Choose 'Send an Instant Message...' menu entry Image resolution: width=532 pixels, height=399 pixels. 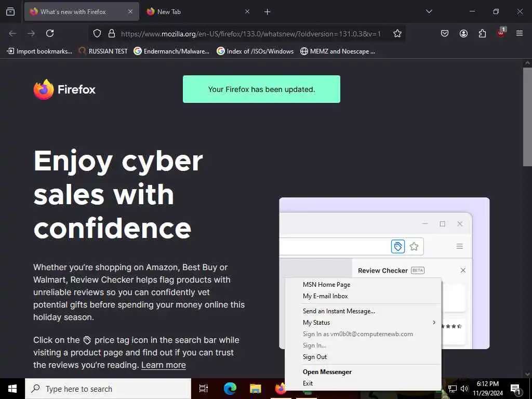(363, 311)
